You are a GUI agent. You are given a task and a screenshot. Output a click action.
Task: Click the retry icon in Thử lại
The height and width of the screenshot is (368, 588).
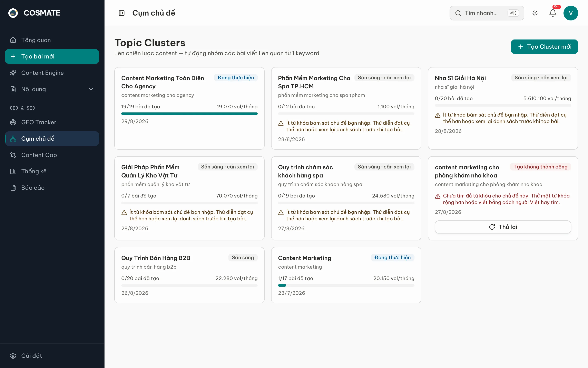(x=492, y=227)
